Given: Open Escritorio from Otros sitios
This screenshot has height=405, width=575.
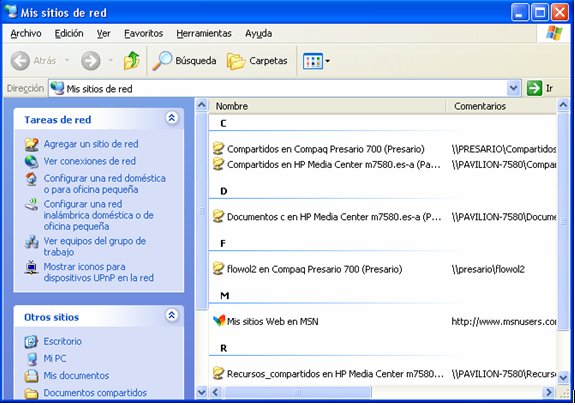Looking at the screenshot, I should [x=63, y=341].
